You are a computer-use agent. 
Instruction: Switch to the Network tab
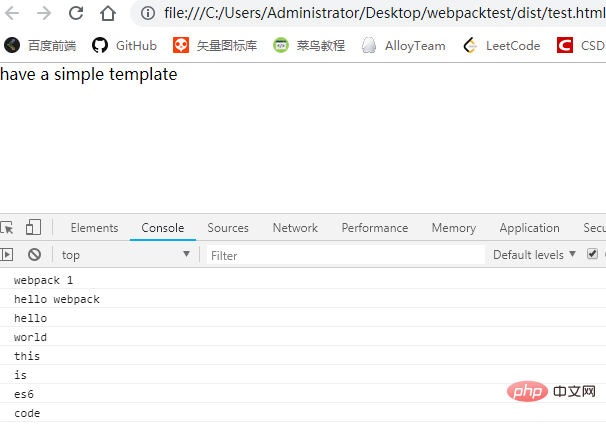[x=295, y=228]
